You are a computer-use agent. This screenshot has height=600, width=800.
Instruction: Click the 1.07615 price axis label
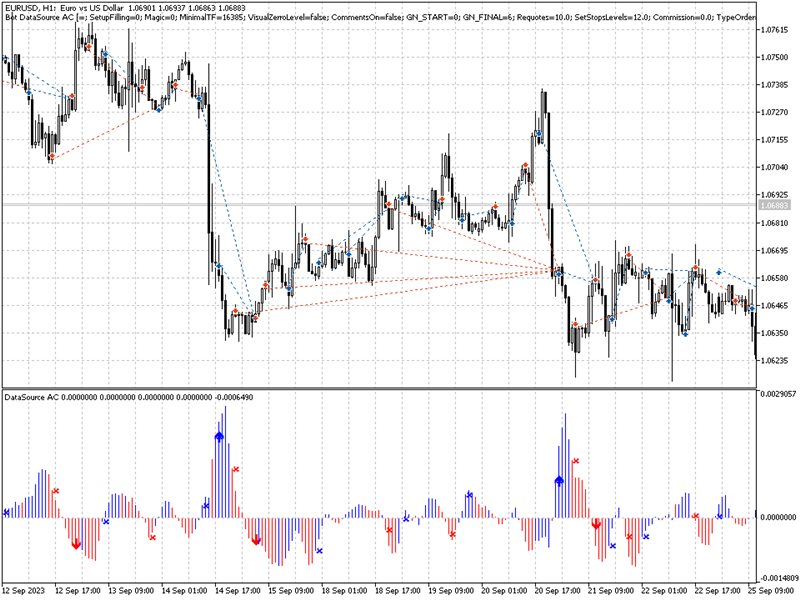[x=774, y=30]
